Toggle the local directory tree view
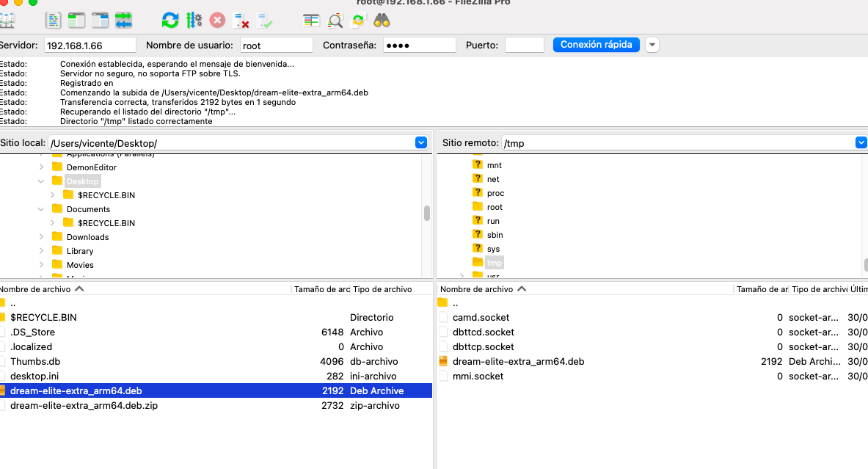The height and width of the screenshot is (469, 868). [x=77, y=21]
